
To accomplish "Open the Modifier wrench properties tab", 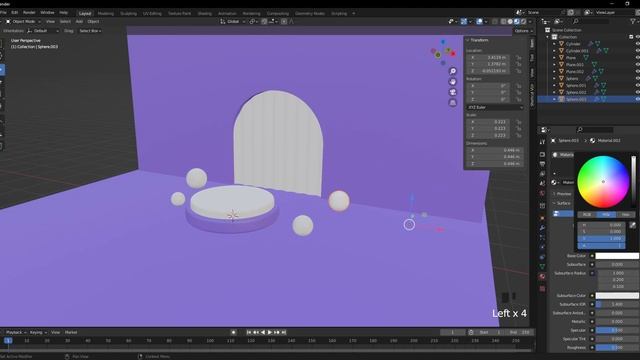I will pos(542,227).
